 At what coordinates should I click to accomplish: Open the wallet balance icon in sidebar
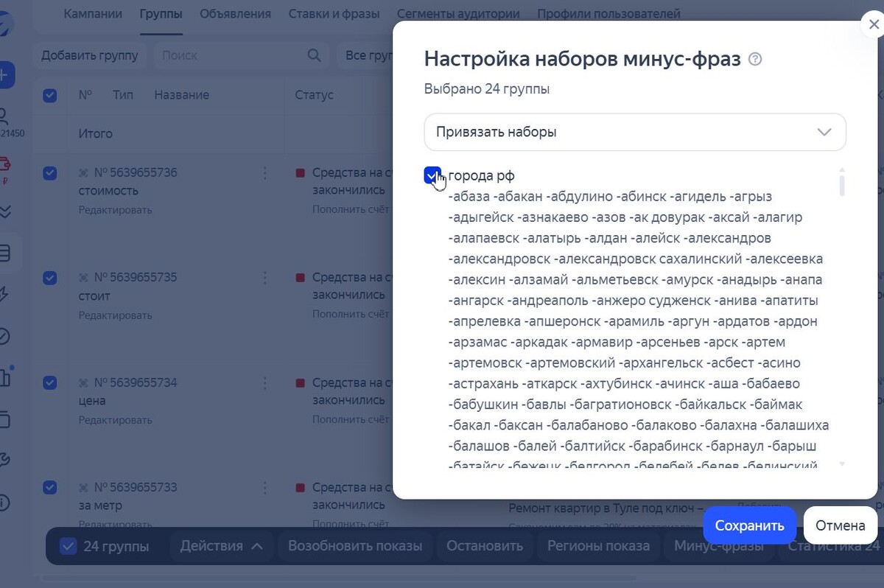pyautogui.click(x=4, y=164)
